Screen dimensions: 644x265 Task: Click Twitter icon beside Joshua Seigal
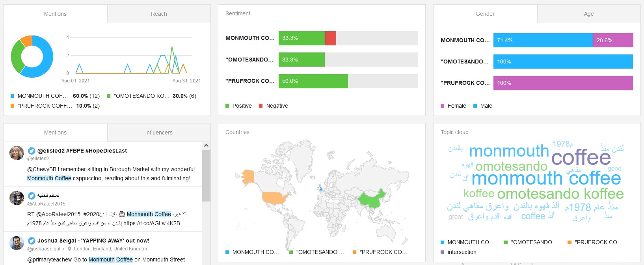(32, 241)
